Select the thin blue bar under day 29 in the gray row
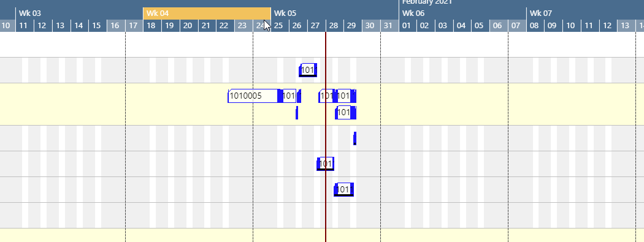 pyautogui.click(x=355, y=138)
